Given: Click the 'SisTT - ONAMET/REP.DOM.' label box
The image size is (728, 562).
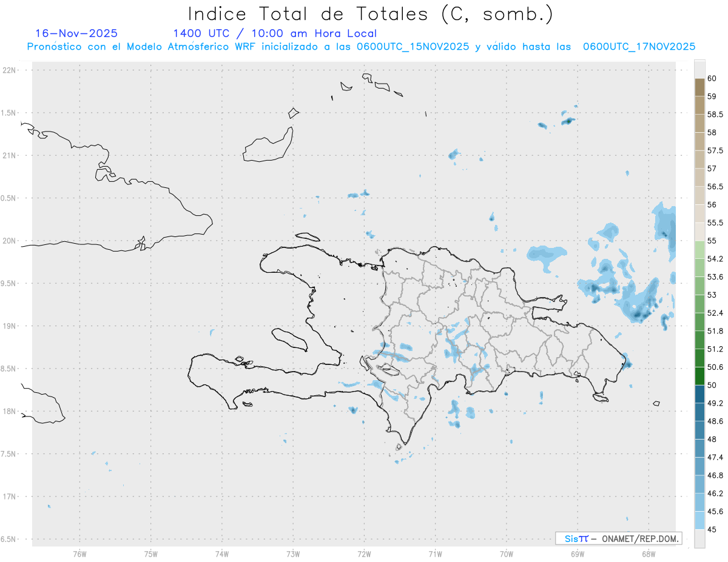Looking at the screenshot, I should click(619, 538).
